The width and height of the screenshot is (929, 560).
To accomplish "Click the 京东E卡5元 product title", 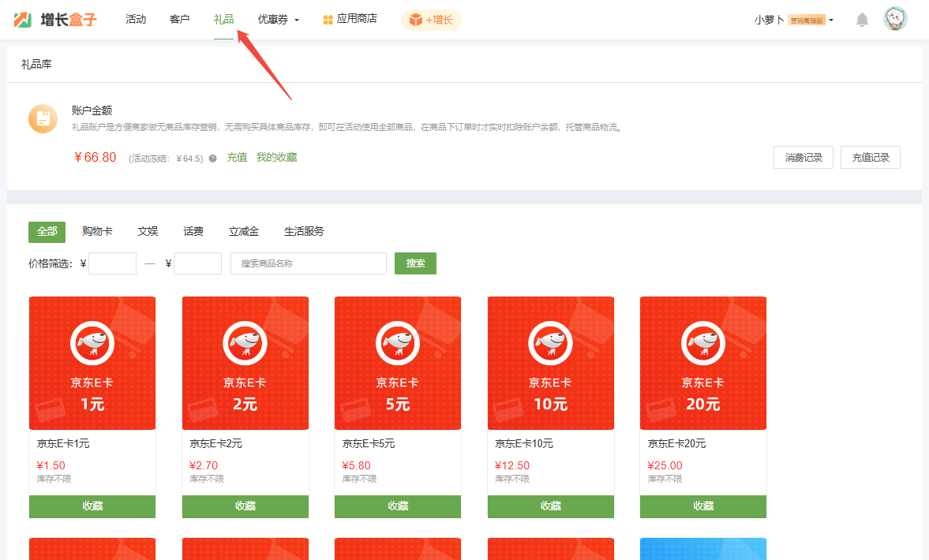I will 369,443.
